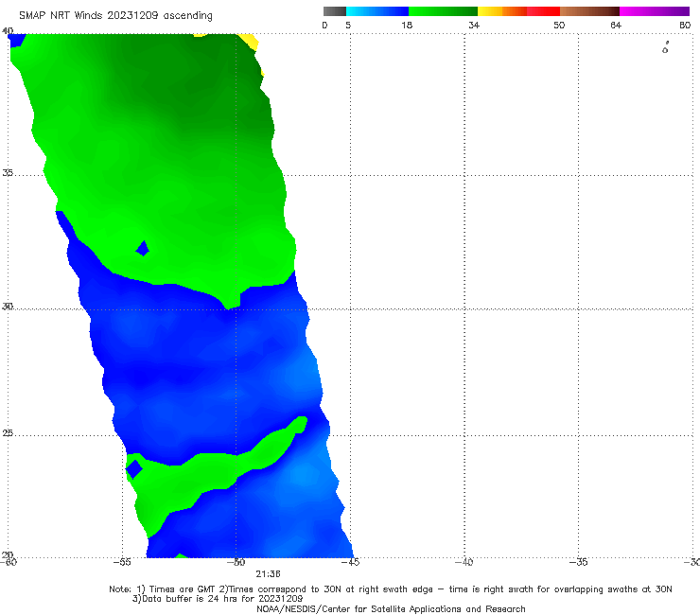Click the gray 0-5 segment of color bar
The image size is (700, 615).
335,11
